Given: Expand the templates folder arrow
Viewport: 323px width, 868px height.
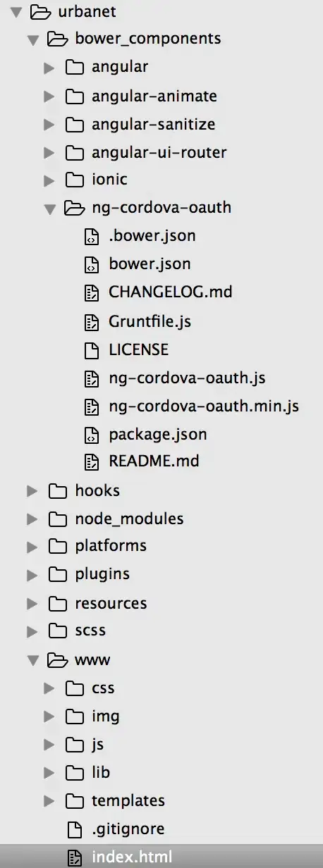Looking at the screenshot, I should (x=49, y=801).
